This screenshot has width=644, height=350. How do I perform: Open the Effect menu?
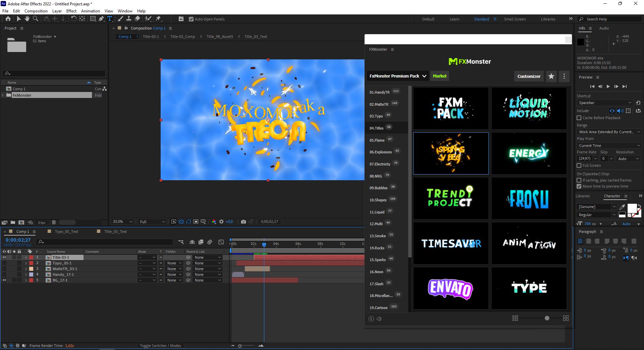pyautogui.click(x=71, y=11)
